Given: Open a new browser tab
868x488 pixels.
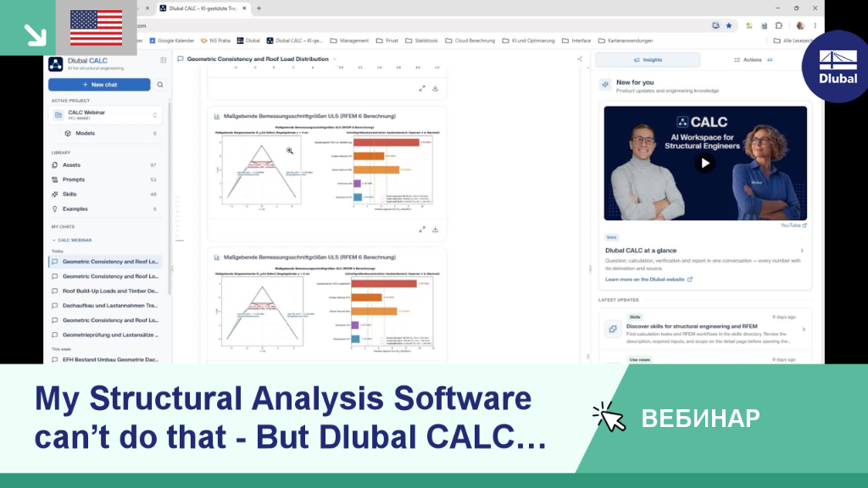Looking at the screenshot, I should pos(259,8).
